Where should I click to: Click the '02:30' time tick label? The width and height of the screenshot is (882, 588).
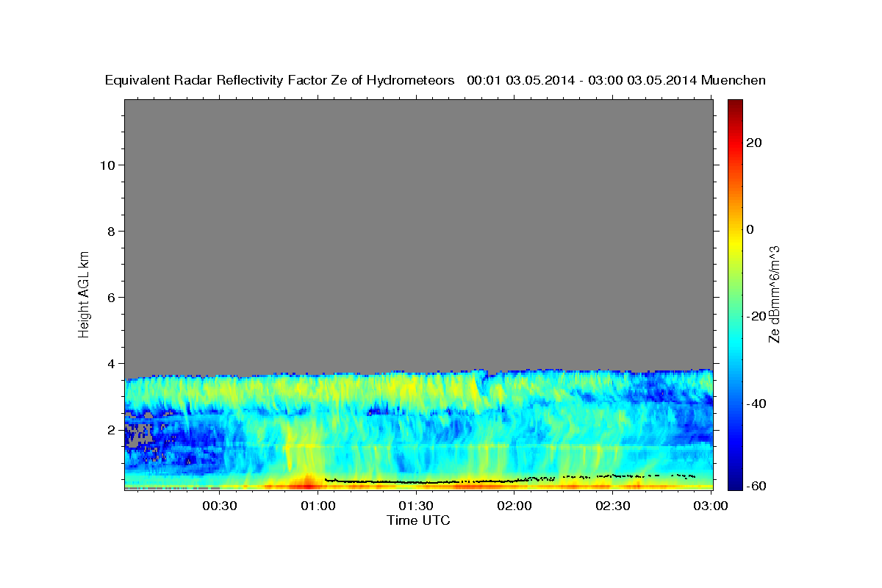(612, 506)
